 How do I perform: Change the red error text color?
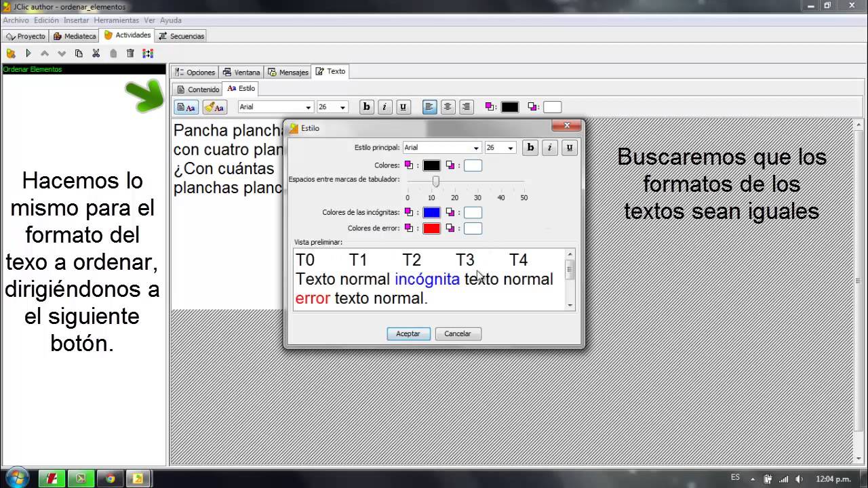[x=432, y=228]
